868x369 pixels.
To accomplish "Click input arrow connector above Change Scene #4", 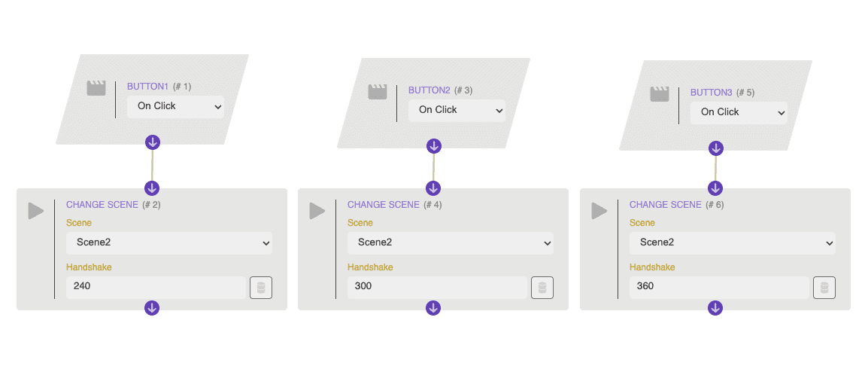I will click(433, 188).
